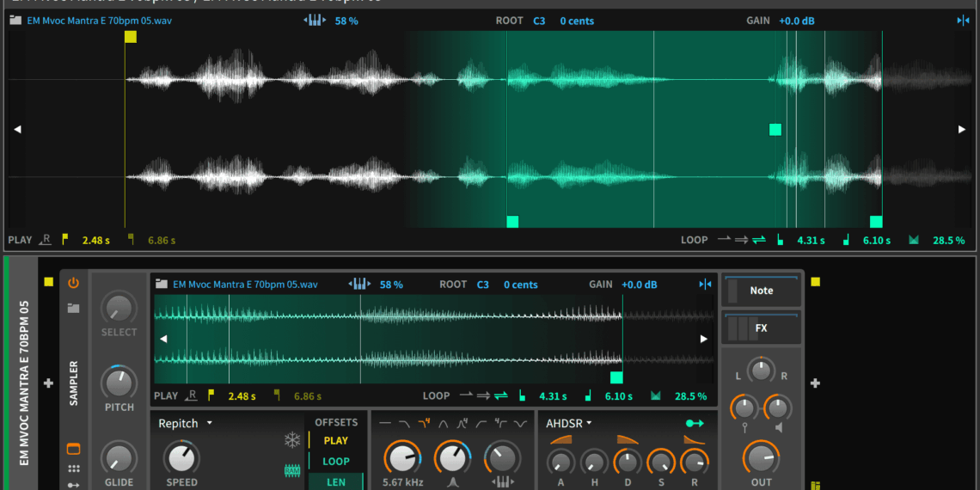Open the Note chain slot
This screenshot has height=490, width=980.
(761, 291)
